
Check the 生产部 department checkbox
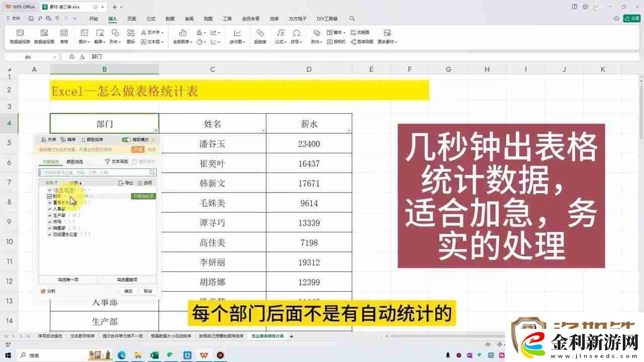pyautogui.click(x=49, y=215)
